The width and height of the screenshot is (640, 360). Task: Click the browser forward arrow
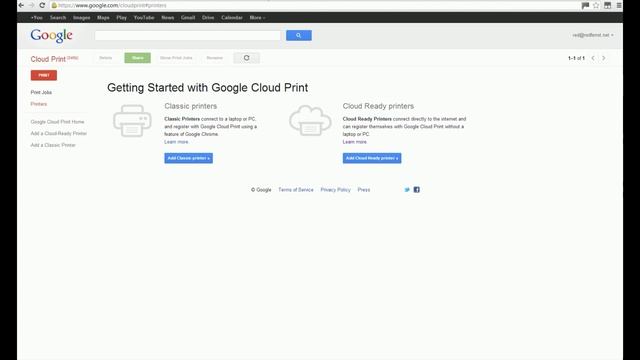(31, 5)
